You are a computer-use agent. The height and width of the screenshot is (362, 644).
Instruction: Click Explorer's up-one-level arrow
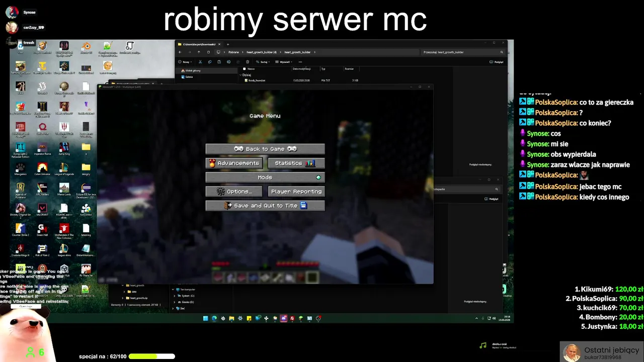click(x=199, y=52)
